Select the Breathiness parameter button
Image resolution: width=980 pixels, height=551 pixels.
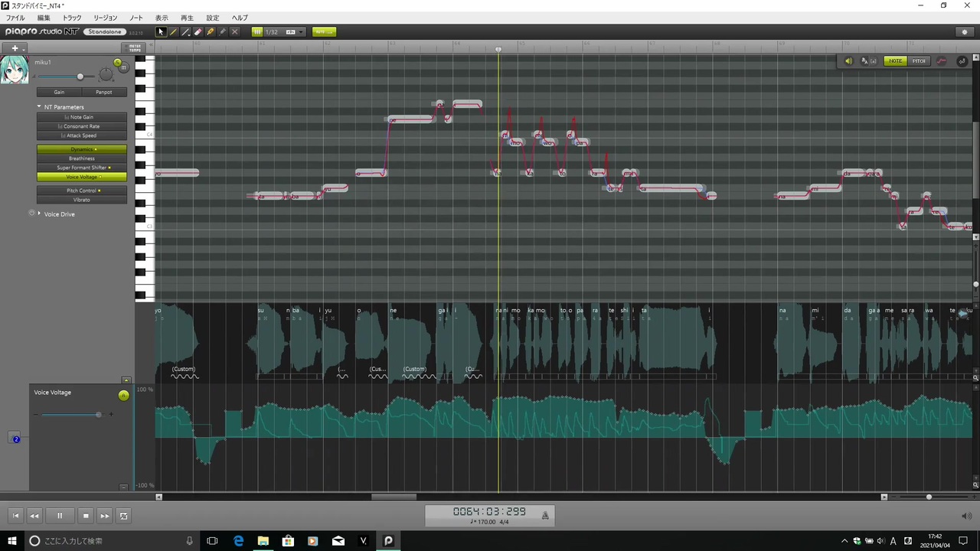(x=82, y=158)
